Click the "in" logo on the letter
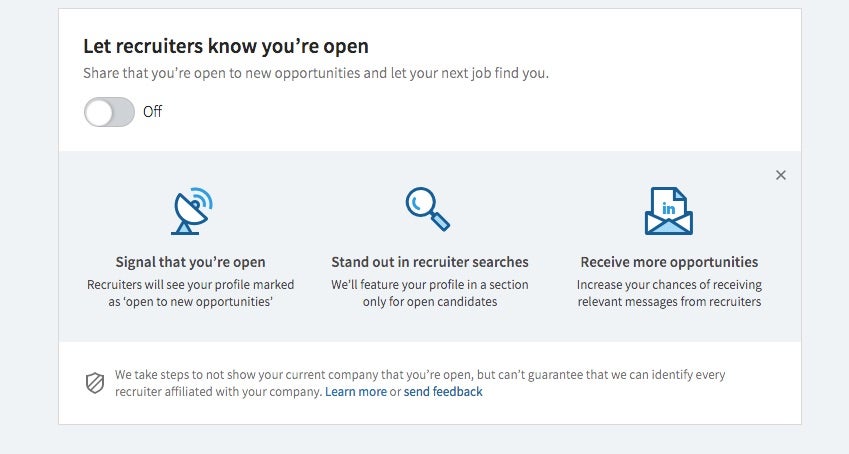The height and width of the screenshot is (454, 849). [669, 208]
